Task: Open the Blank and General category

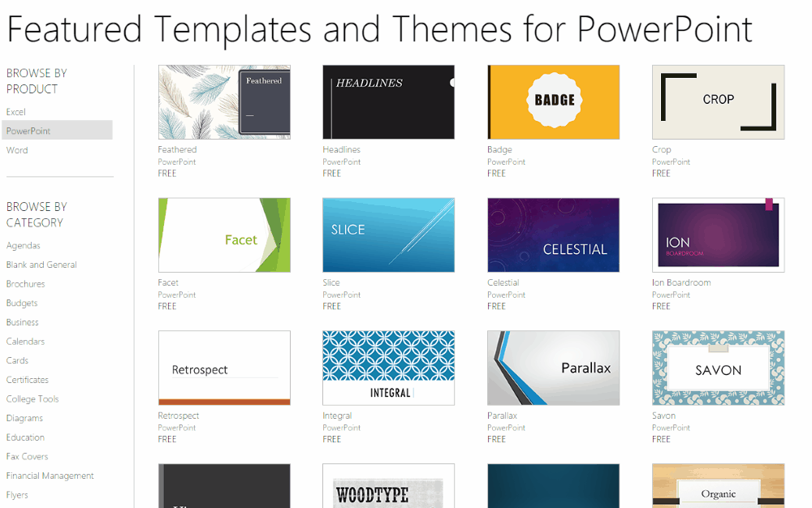Action: click(41, 265)
